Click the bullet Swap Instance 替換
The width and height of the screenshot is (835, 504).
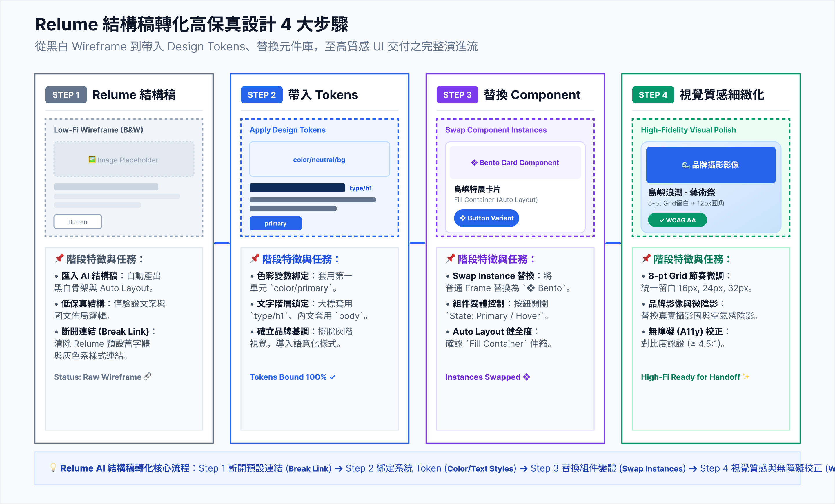pos(493,276)
